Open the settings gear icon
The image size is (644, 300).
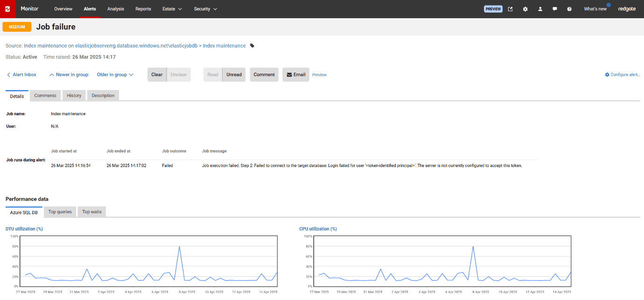(525, 9)
